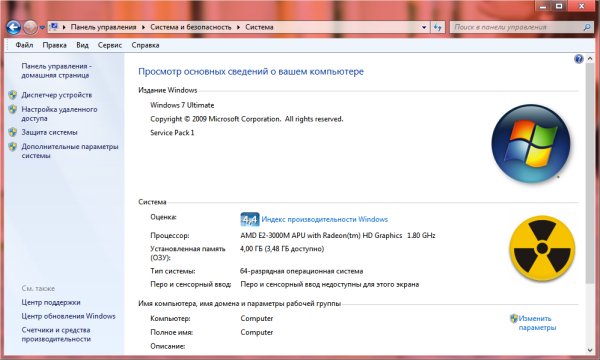Select 64-разрядная операционная система text
The height and width of the screenshot is (360, 600).
pos(302,271)
